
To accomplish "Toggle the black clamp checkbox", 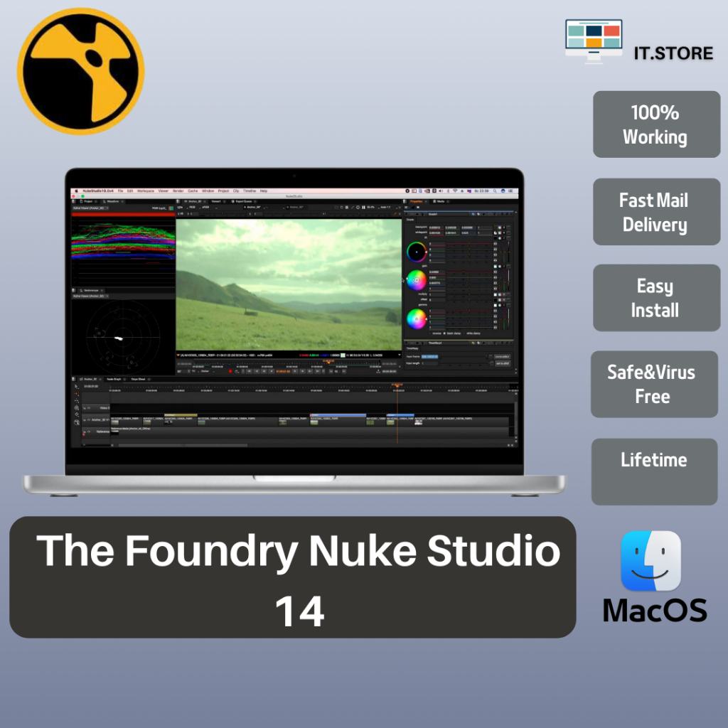I will pos(444,333).
